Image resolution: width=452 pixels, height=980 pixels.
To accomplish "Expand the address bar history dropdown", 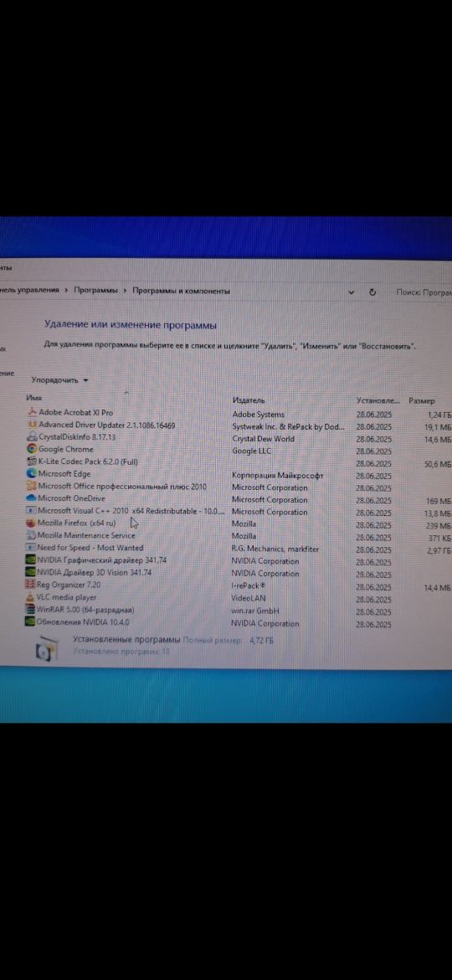I will pos(351,291).
